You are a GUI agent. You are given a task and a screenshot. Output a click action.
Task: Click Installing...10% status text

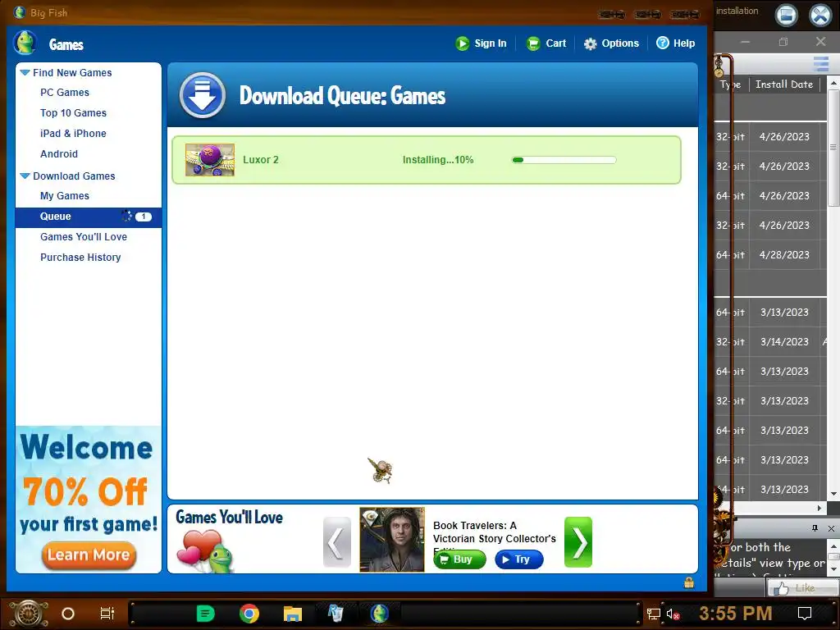pyautogui.click(x=438, y=160)
